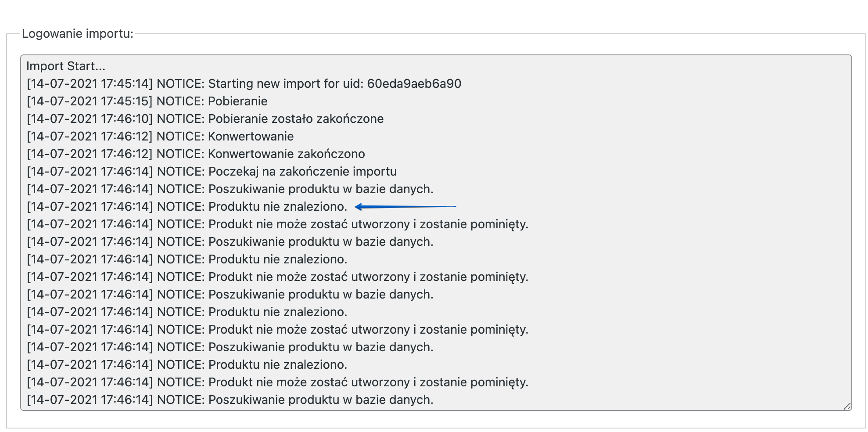Image resolution: width=868 pixels, height=432 pixels.
Task: Click the "Pobieranie" word at 17:45:15
Action: click(237, 101)
